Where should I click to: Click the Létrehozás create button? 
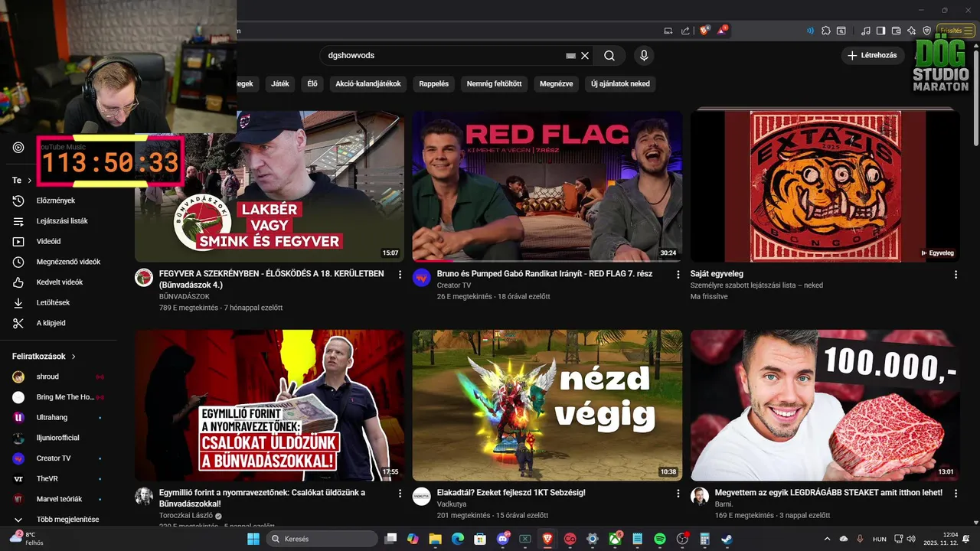(872, 55)
